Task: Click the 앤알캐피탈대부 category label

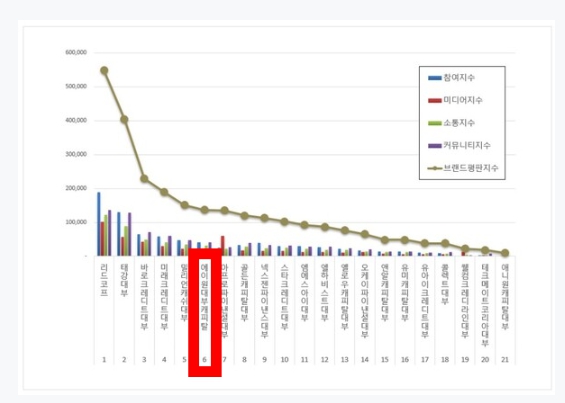Action: (x=385, y=293)
